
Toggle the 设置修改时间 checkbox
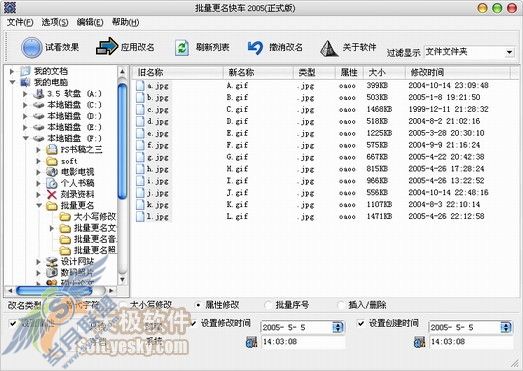(193, 323)
